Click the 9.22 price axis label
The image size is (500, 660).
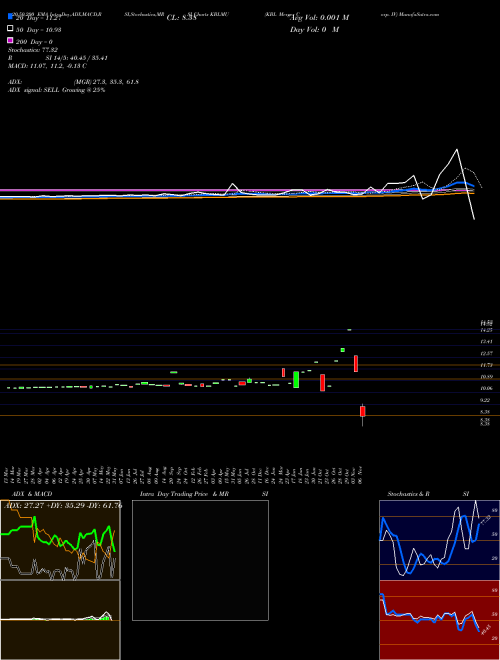pyautogui.click(x=486, y=400)
